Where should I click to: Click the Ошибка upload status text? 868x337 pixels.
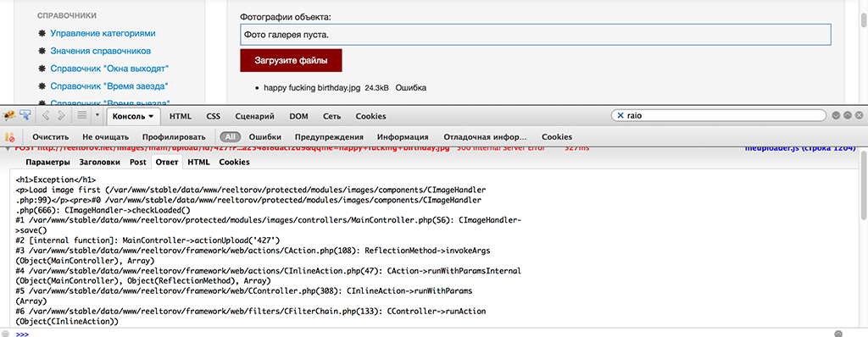[411, 87]
